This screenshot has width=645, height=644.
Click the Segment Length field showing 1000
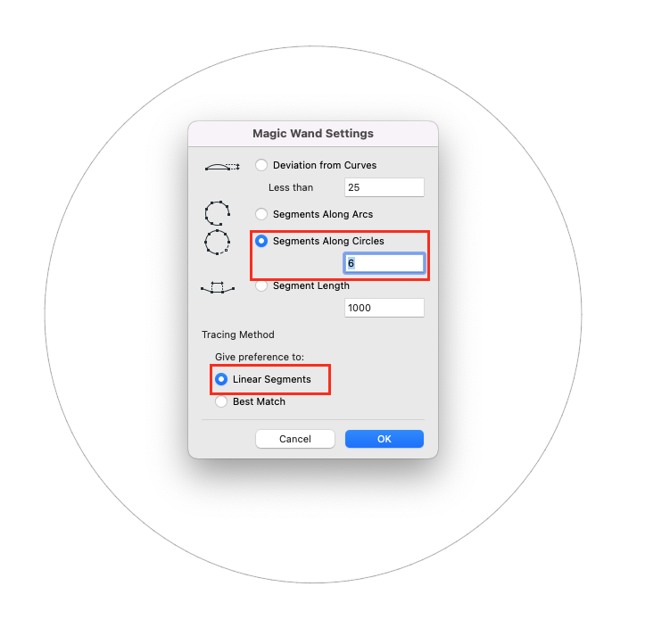pyautogui.click(x=385, y=308)
